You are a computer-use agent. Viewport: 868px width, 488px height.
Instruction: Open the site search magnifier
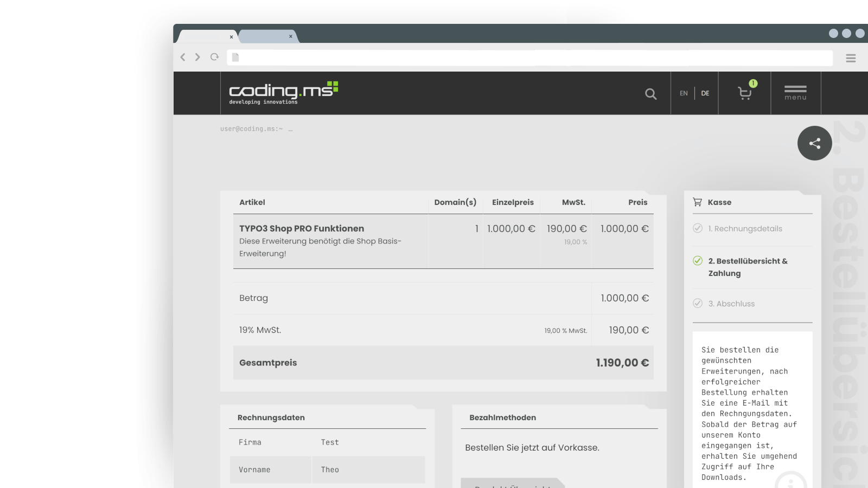pyautogui.click(x=650, y=94)
